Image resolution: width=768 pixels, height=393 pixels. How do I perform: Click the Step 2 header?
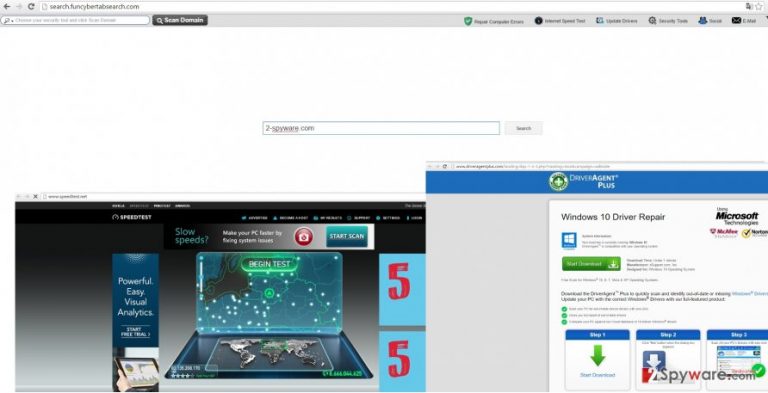[x=668, y=335]
